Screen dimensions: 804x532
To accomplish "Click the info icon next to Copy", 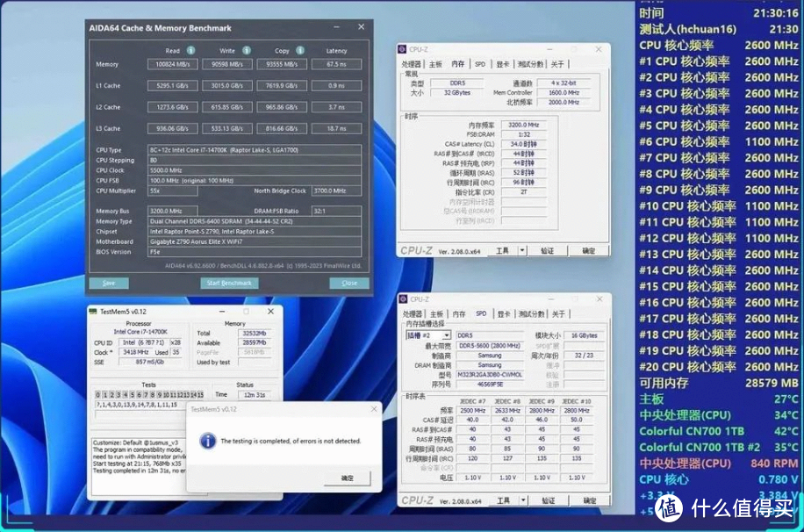I will (x=300, y=50).
